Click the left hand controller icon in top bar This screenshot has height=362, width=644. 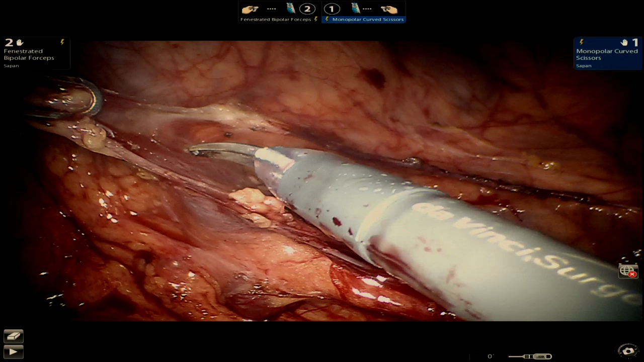[x=250, y=9]
